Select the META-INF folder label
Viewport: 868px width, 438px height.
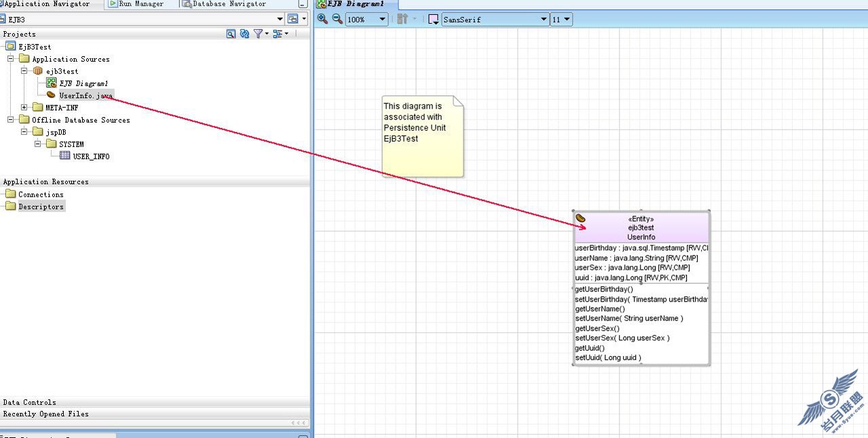[x=62, y=108]
